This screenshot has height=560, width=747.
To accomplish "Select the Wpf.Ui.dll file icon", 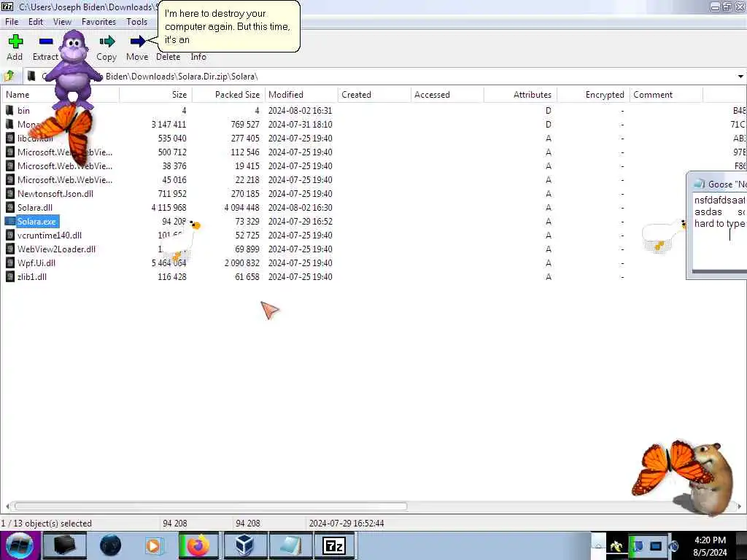I will [9, 262].
